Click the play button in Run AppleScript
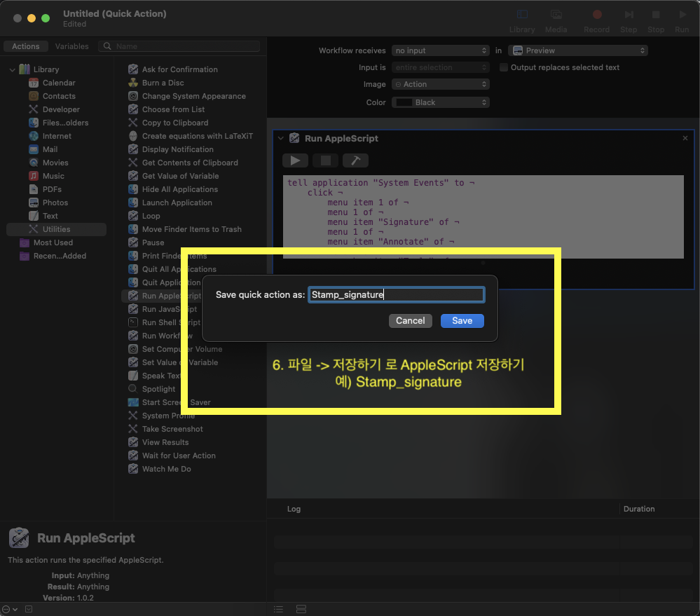Screen dimensions: 700x616 295,160
